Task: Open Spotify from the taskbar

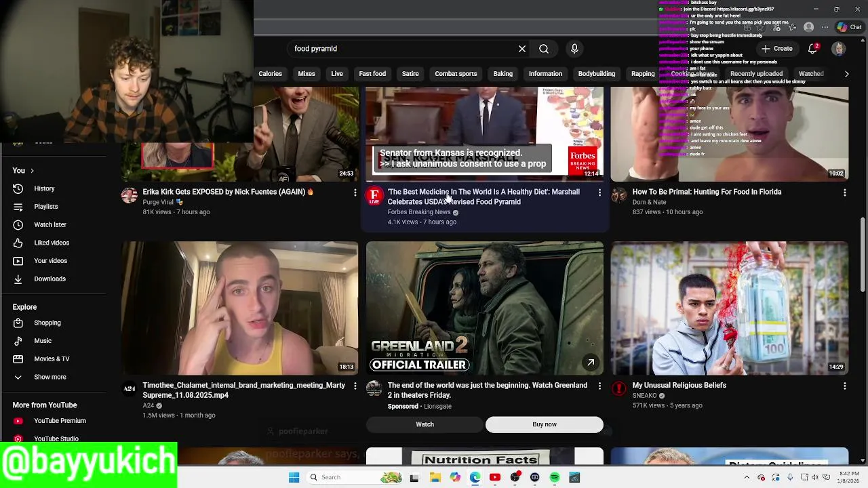Action: pyautogui.click(x=555, y=477)
